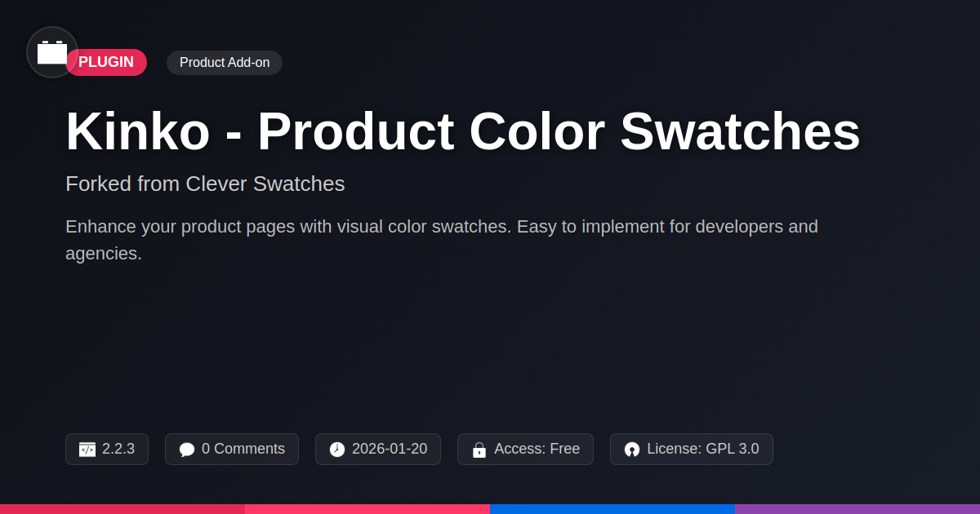980x514 pixels.
Task: Open the 0 Comments badge
Action: [232, 450]
